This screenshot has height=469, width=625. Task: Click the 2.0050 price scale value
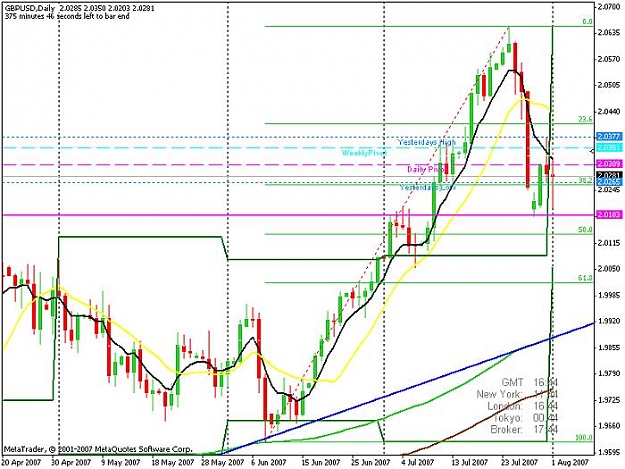pos(610,269)
